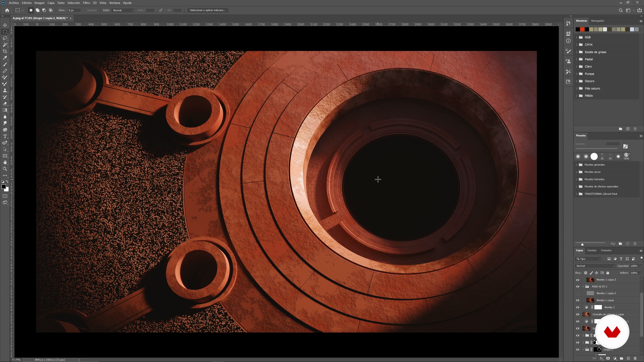This screenshot has height=362, width=644.
Task: Create a new layer in Capas panel
Action: point(628,358)
